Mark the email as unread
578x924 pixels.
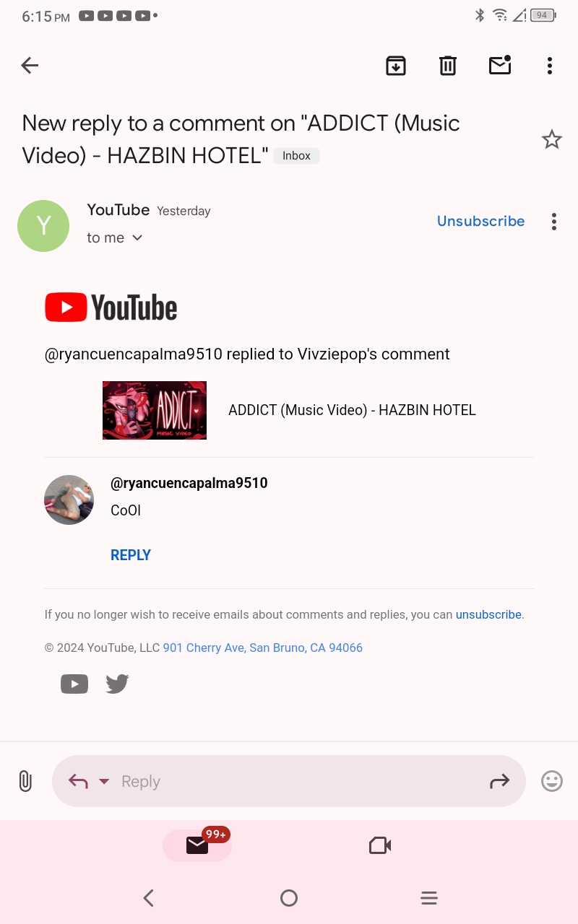click(500, 65)
